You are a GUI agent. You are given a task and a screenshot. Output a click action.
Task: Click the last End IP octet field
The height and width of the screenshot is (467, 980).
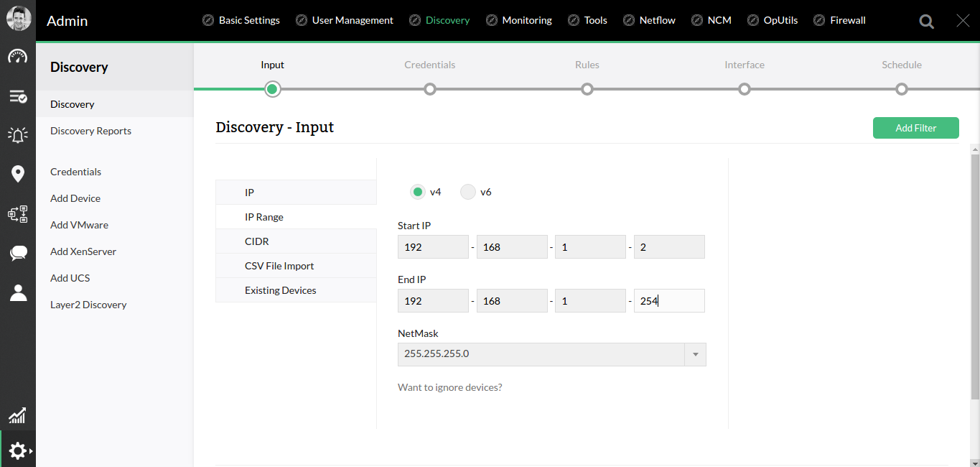pyautogui.click(x=668, y=300)
